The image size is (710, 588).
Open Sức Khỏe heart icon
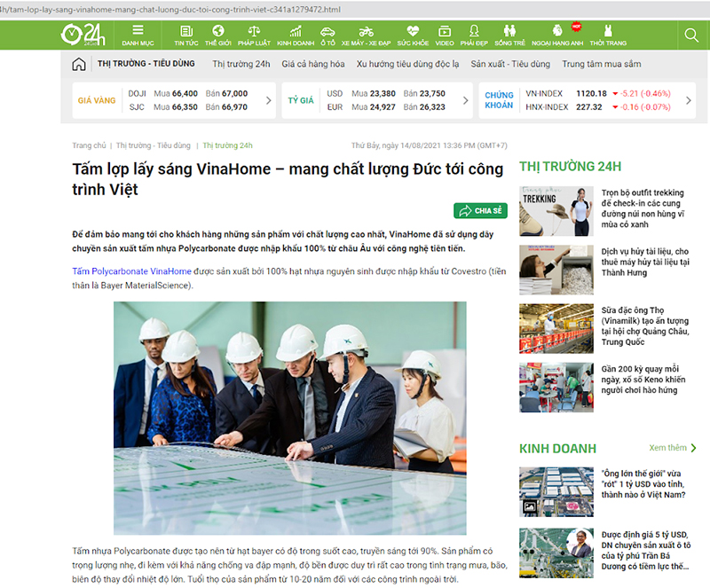pos(413,35)
